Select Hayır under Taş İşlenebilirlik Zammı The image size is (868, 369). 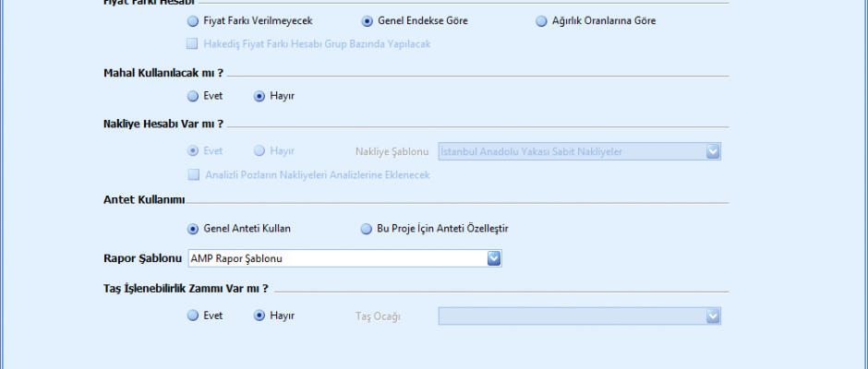coord(259,315)
